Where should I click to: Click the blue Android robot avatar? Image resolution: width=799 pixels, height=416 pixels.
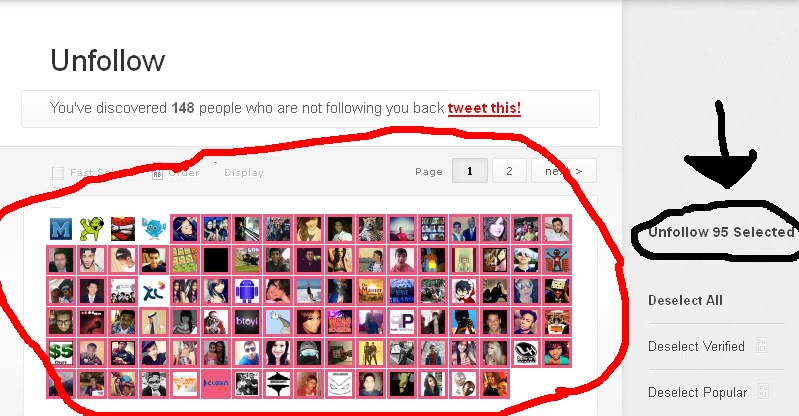[247, 291]
